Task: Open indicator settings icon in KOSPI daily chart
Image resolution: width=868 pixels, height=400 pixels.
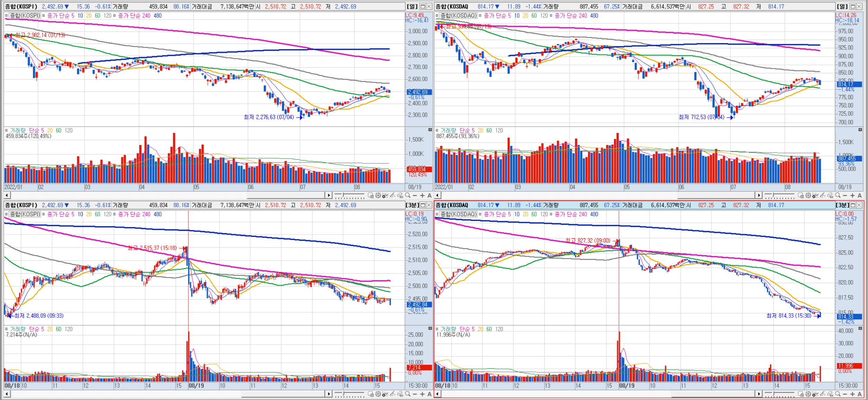Action: click(x=385, y=196)
